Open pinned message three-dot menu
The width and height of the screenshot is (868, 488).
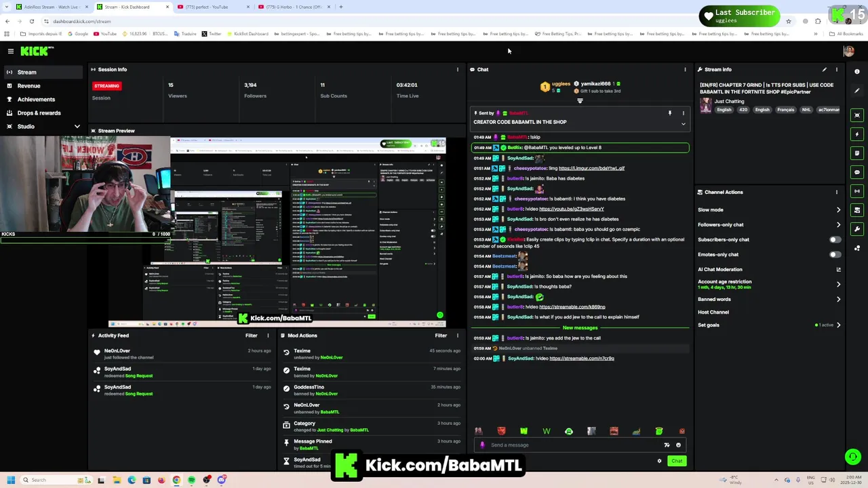coord(683,113)
